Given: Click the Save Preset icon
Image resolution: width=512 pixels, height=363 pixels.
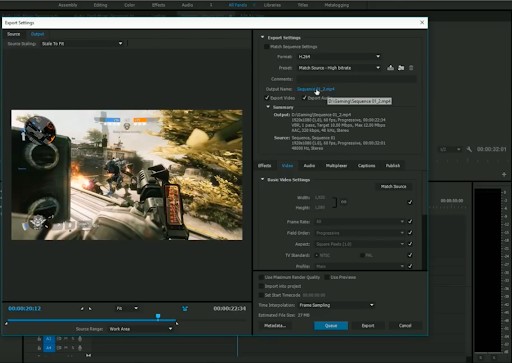Looking at the screenshot, I should coord(390,68).
